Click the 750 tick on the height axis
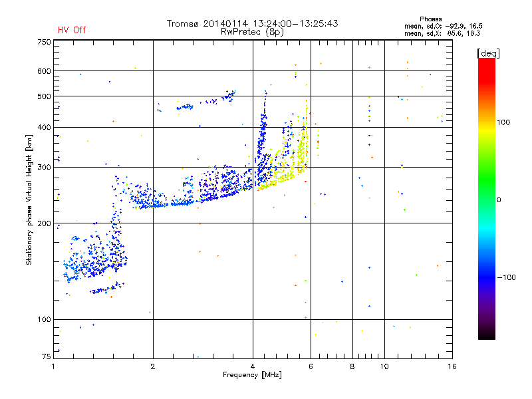 (x=45, y=42)
